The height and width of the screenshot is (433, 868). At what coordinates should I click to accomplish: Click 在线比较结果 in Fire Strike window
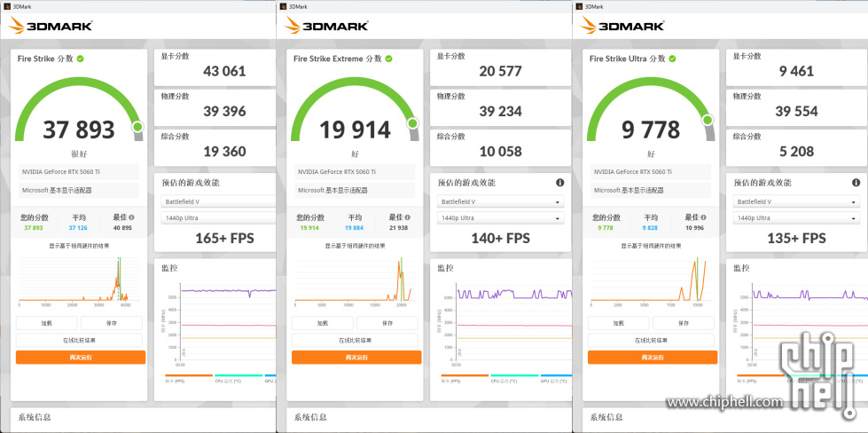pyautogui.click(x=79, y=340)
